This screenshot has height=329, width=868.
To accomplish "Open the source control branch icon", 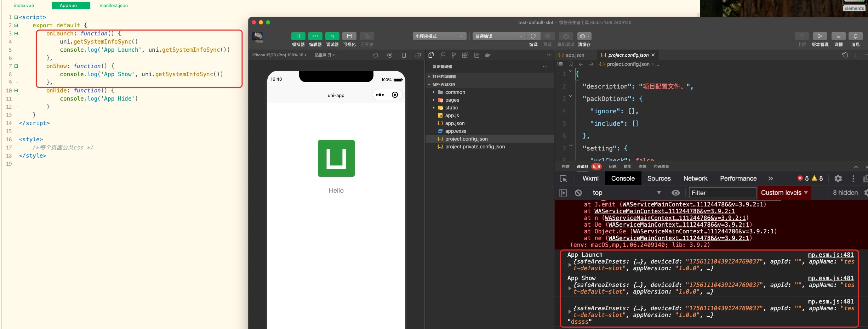I will (x=453, y=55).
